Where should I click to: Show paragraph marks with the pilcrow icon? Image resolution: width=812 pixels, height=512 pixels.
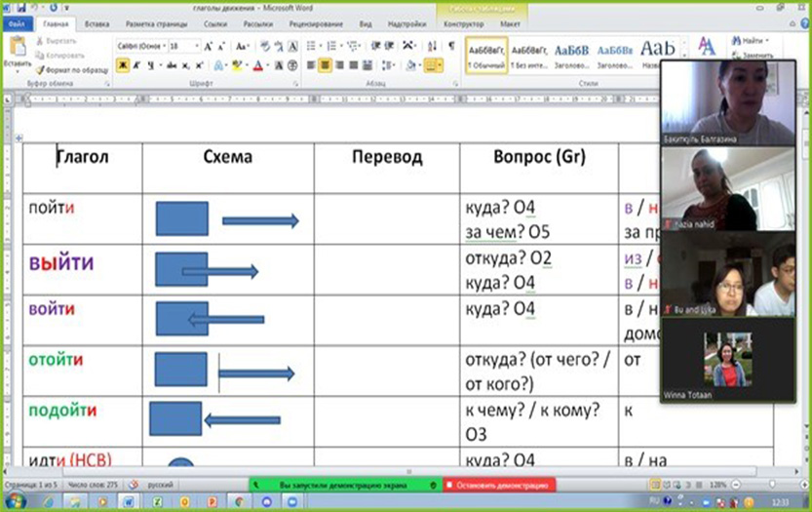tap(450, 46)
